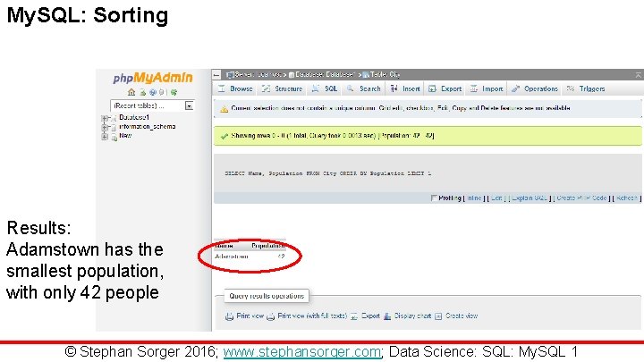Click the Explain SQL link
The width and height of the screenshot is (644, 362).
530,198
